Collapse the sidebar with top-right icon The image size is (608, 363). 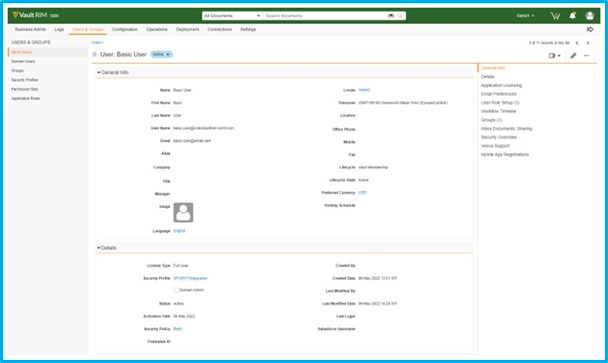(590, 29)
